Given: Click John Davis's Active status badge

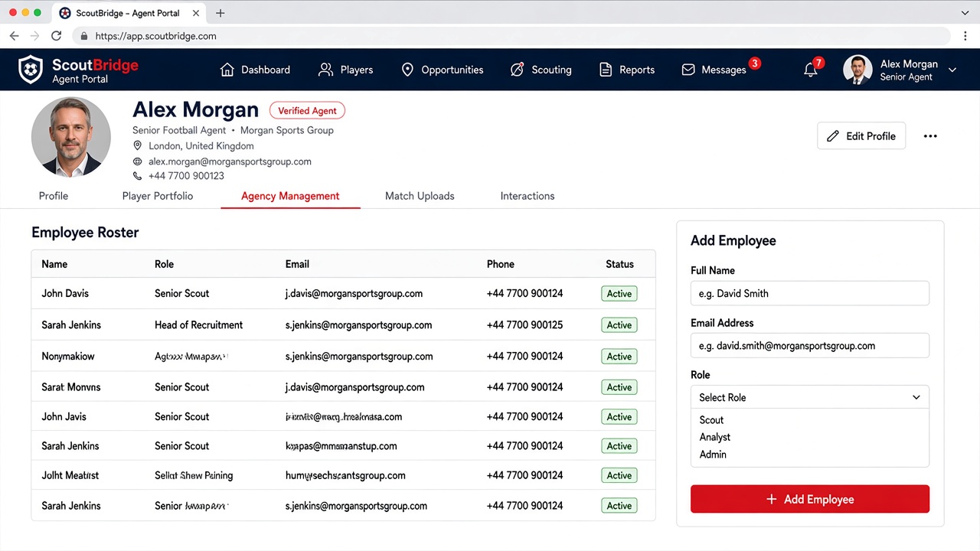Looking at the screenshot, I should [619, 294].
